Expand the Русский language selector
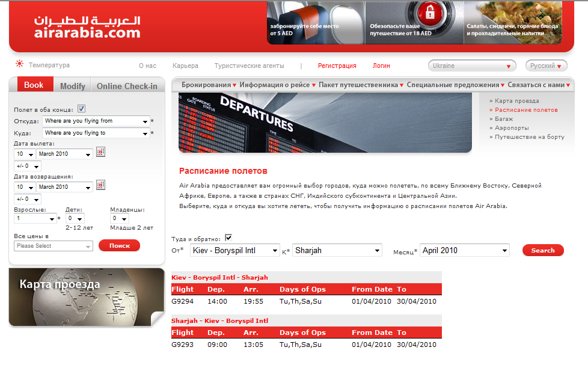The height and width of the screenshot is (371, 588). [546, 66]
